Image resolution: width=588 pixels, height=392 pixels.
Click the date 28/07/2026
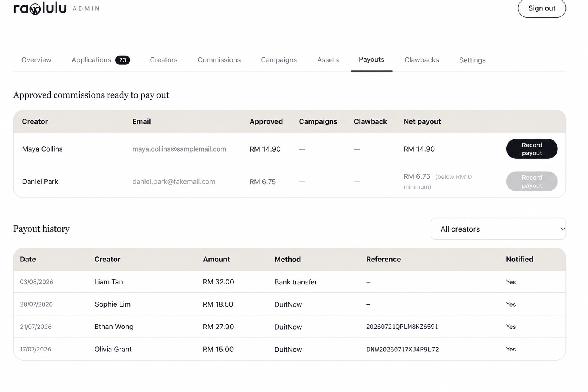(x=36, y=304)
